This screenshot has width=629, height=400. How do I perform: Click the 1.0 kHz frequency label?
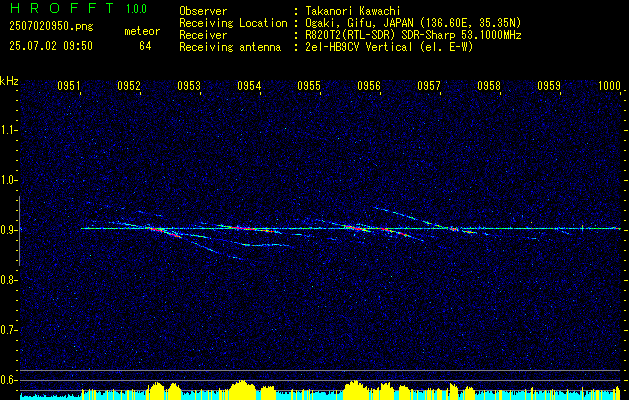point(9,181)
